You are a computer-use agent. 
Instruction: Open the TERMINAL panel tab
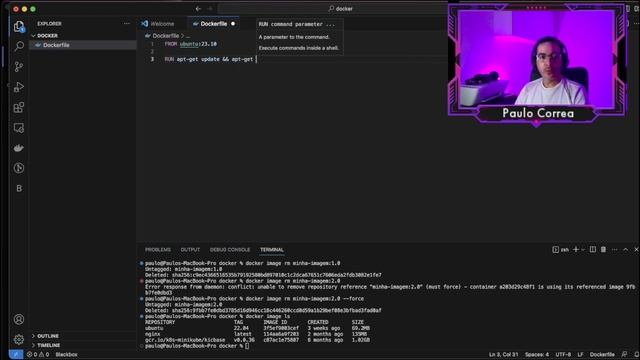tap(272, 249)
